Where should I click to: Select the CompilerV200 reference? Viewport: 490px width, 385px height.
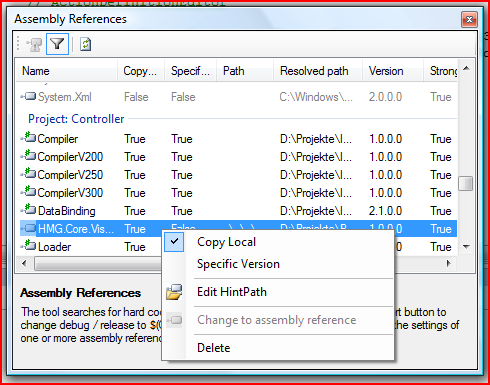click(238, 157)
